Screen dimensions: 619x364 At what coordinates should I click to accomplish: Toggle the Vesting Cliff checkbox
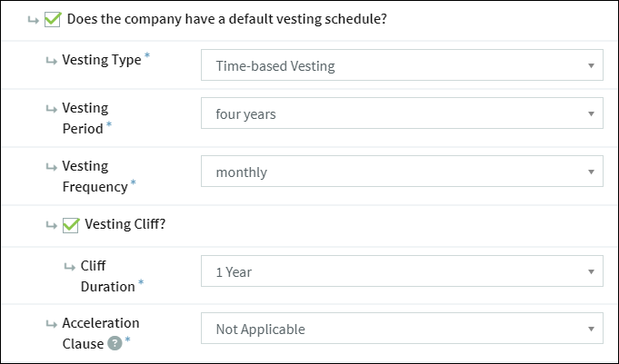[71, 225]
